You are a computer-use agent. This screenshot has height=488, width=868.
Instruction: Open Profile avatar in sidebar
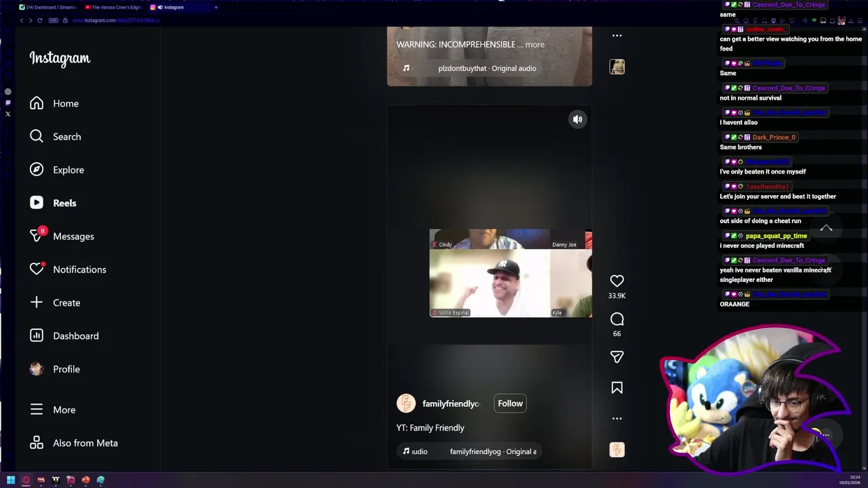click(37, 369)
